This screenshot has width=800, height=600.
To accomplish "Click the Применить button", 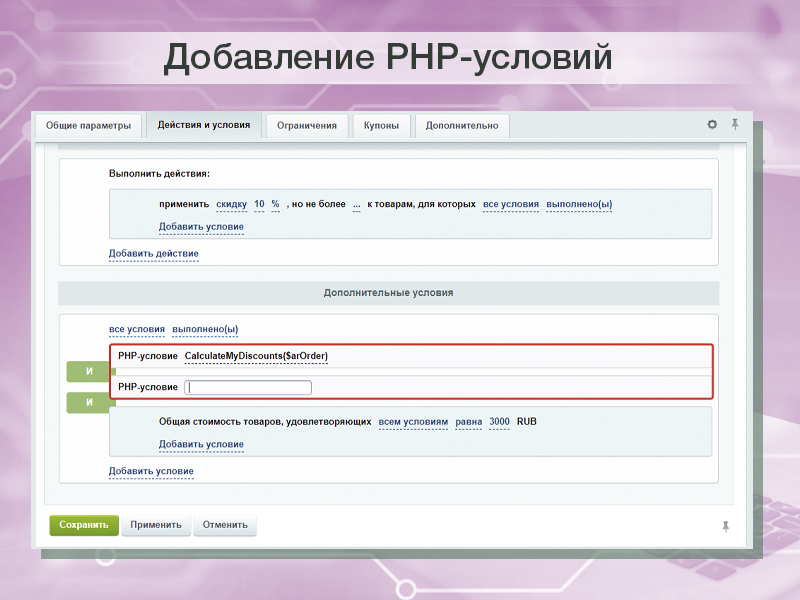I will coord(156,525).
